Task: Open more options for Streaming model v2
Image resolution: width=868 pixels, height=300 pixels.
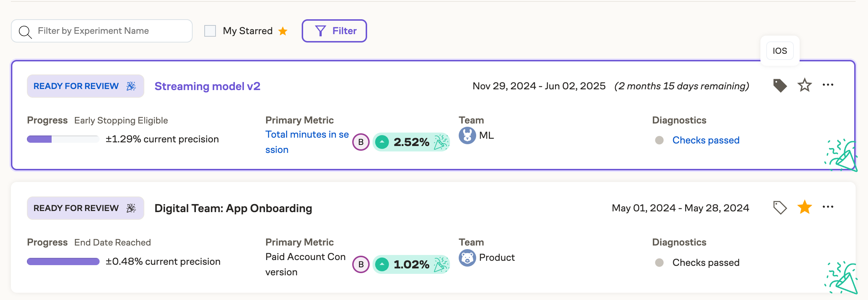Action: point(828,85)
